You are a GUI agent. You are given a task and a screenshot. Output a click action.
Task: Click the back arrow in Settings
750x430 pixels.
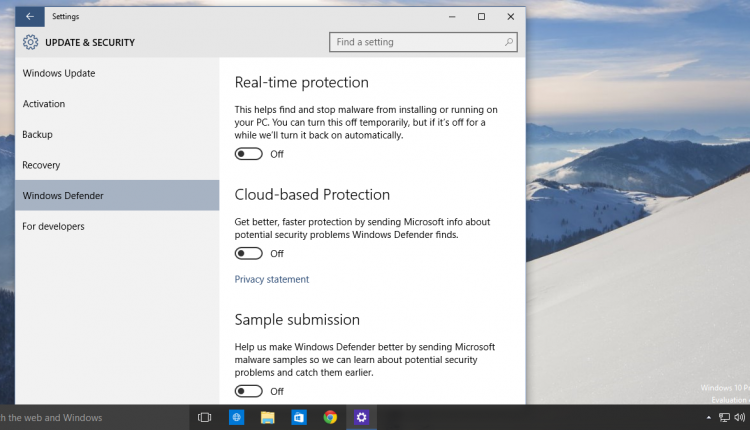coord(30,16)
